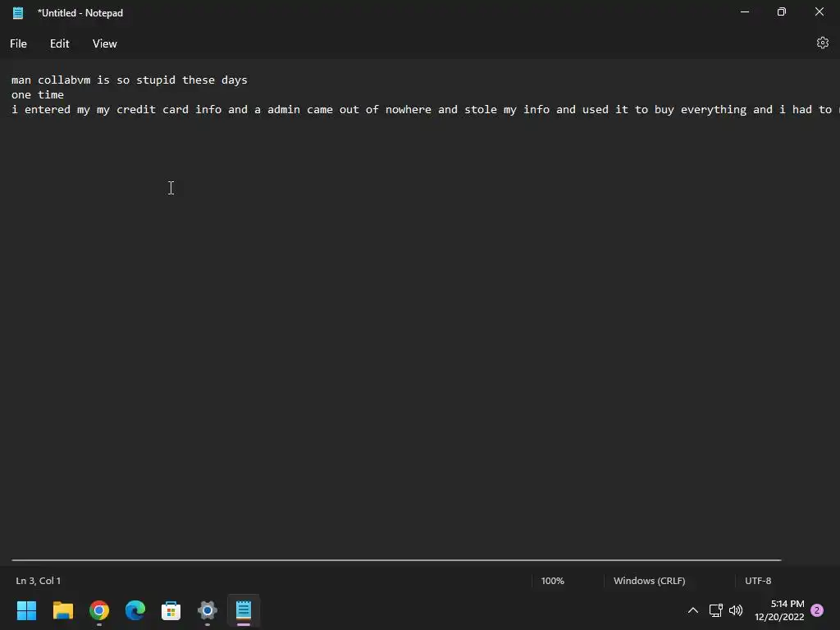Select Notepad taskbar icon
The height and width of the screenshot is (630, 840).
(243, 610)
